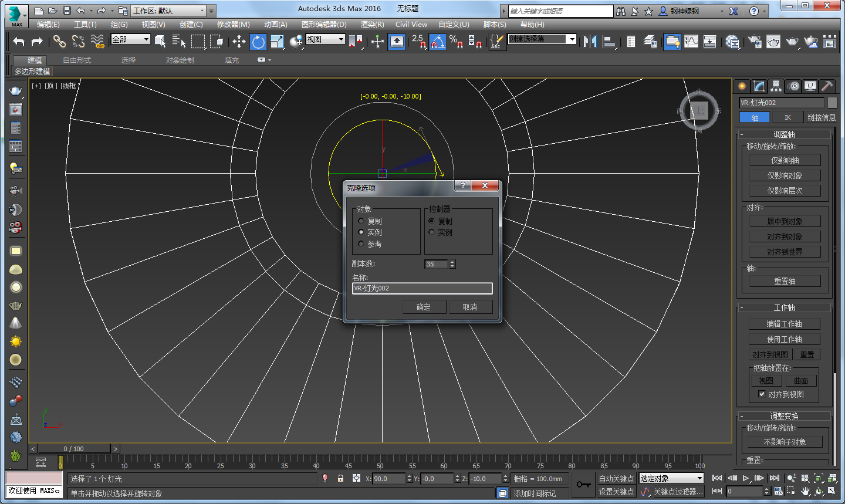Open the 编辑(E) menu
The image size is (845, 504).
[48, 25]
